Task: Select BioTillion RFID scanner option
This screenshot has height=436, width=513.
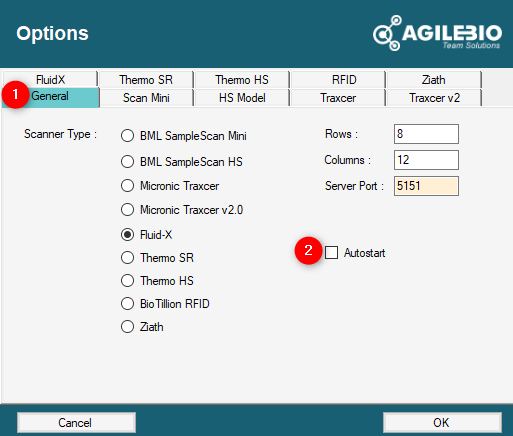Action: [127, 304]
